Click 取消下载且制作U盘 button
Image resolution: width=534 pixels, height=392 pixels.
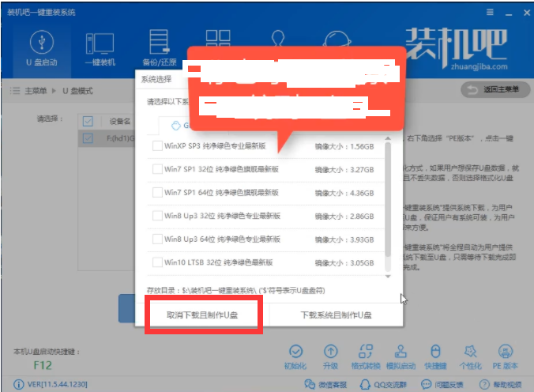(x=202, y=315)
